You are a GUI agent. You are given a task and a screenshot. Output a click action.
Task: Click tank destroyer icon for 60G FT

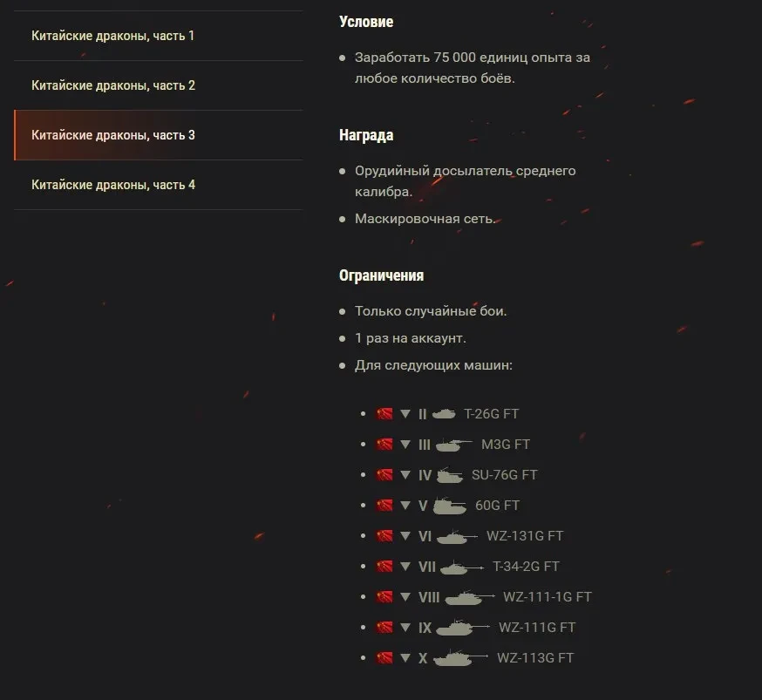pos(450,506)
